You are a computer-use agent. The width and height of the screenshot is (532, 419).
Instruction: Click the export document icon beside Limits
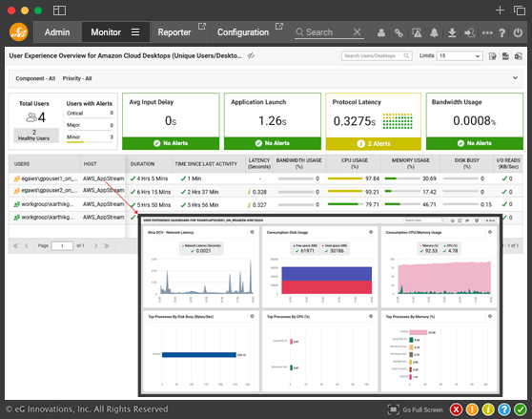coord(492,56)
